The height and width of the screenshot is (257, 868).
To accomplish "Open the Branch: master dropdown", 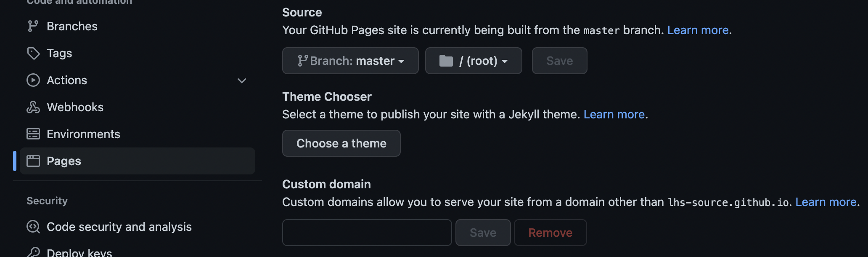I will (350, 61).
